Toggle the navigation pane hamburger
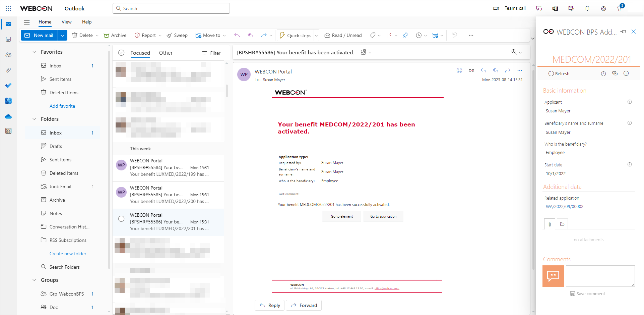 (x=27, y=22)
